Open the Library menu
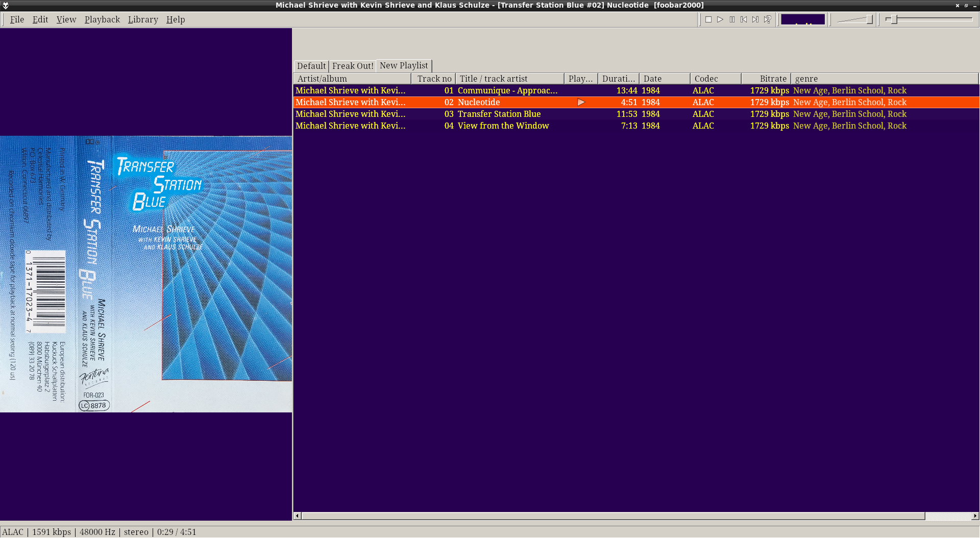The height and width of the screenshot is (538, 980). pyautogui.click(x=143, y=19)
